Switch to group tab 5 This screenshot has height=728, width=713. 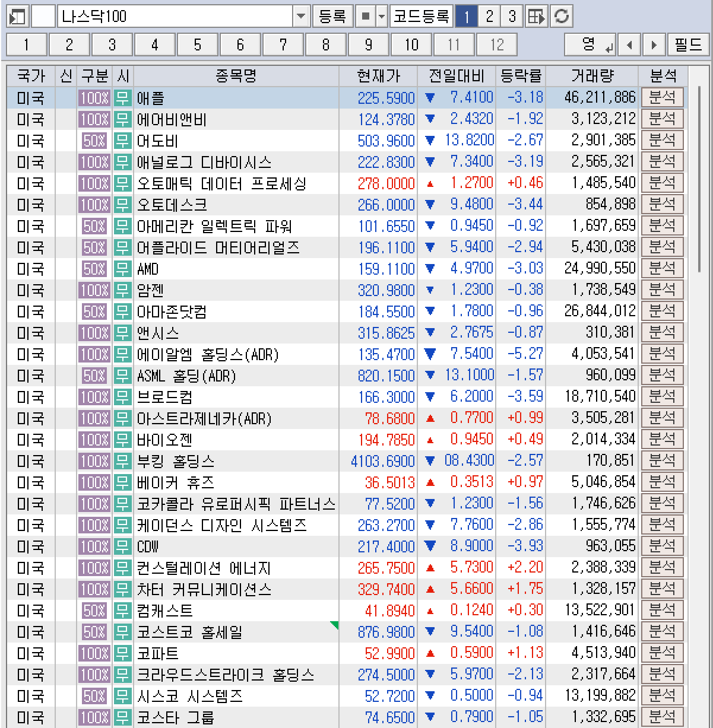(x=198, y=44)
